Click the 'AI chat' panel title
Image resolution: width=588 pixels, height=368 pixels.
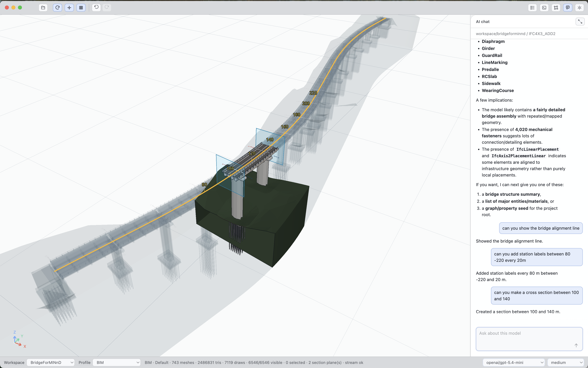[x=482, y=22]
